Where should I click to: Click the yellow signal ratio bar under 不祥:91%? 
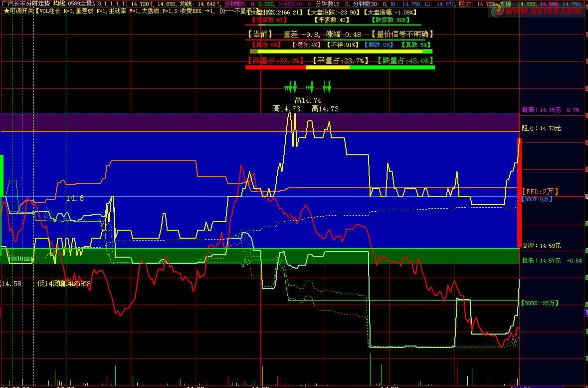341,51
